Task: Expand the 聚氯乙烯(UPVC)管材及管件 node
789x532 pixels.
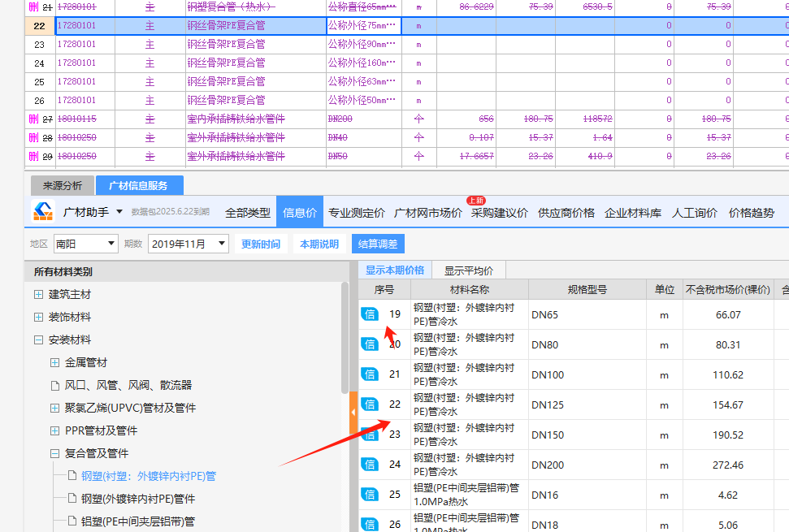Action: 54,408
